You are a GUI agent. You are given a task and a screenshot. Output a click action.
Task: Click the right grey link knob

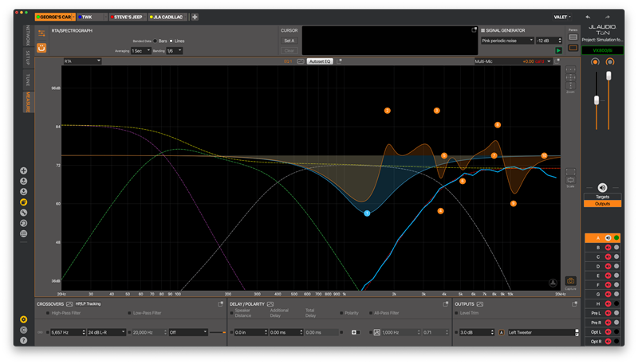[x=609, y=62]
